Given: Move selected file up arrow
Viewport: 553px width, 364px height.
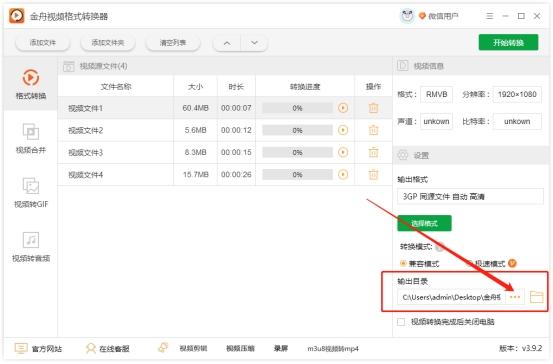Looking at the screenshot, I should [227, 43].
